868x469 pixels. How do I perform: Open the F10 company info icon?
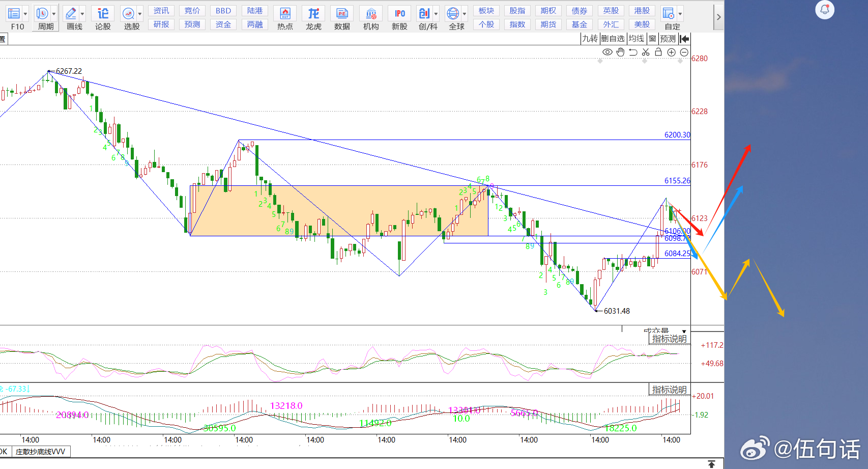pos(14,13)
